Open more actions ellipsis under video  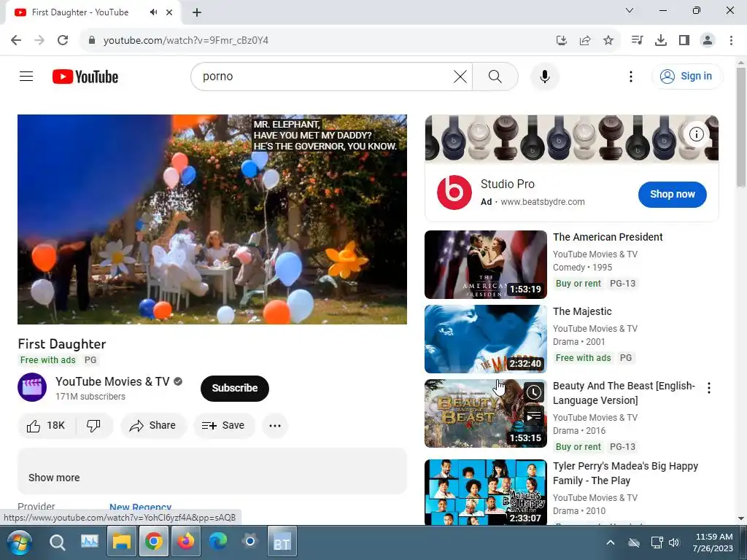coord(275,425)
